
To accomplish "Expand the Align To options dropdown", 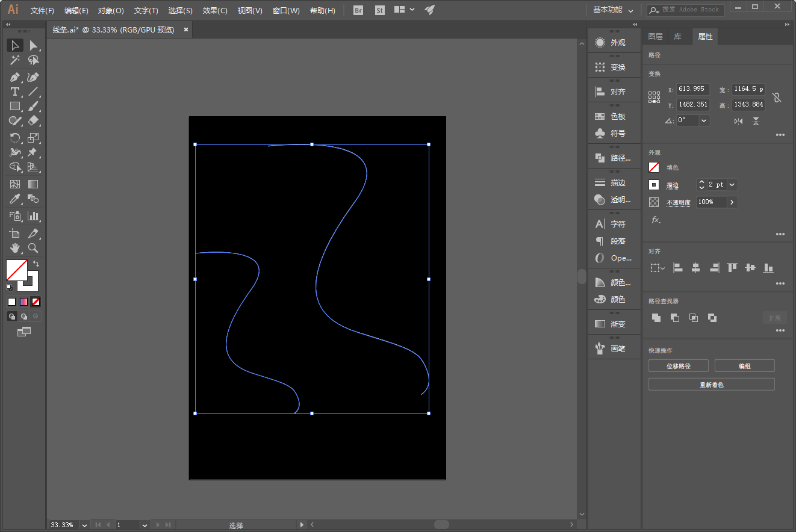I will 657,268.
